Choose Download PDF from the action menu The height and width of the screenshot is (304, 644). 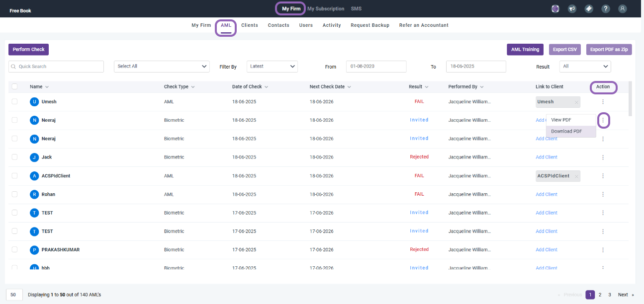(571, 132)
